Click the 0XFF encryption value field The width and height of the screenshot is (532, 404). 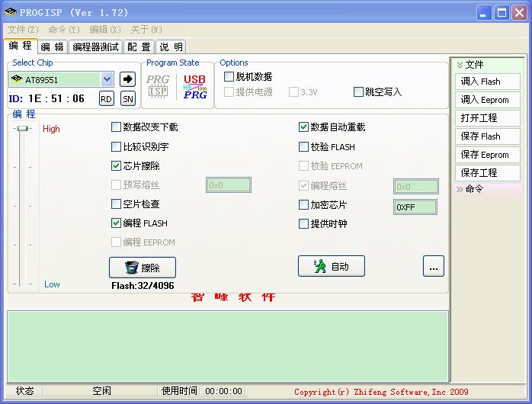[x=415, y=207]
